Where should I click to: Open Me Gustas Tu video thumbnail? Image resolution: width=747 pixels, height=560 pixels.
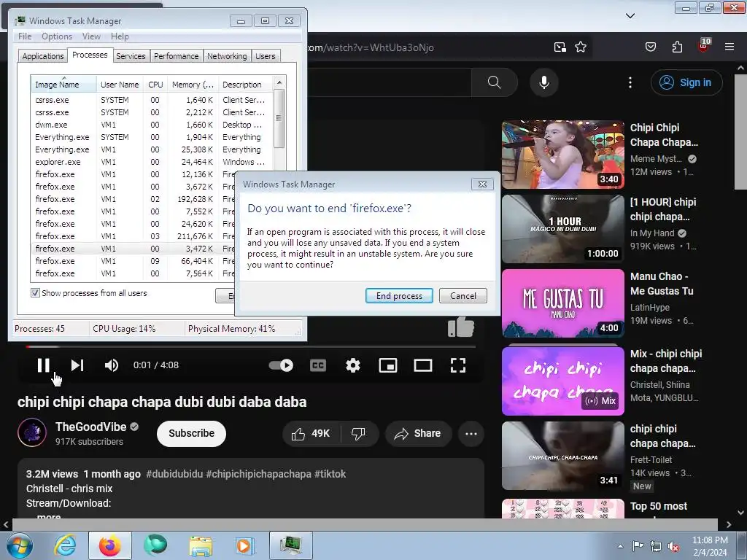tap(562, 303)
